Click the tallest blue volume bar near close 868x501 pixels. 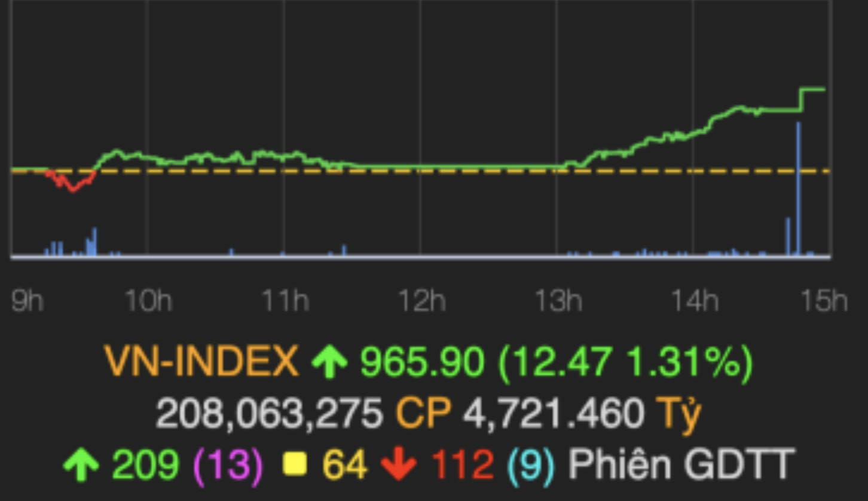click(799, 188)
